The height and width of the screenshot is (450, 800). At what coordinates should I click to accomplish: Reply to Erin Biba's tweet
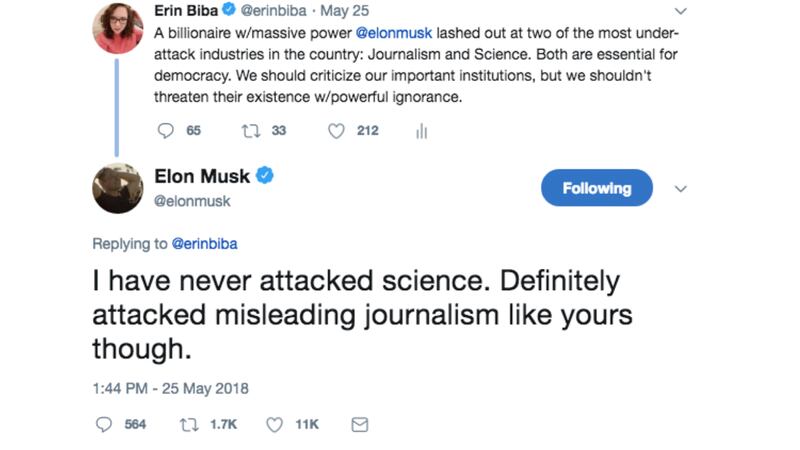[x=166, y=130]
